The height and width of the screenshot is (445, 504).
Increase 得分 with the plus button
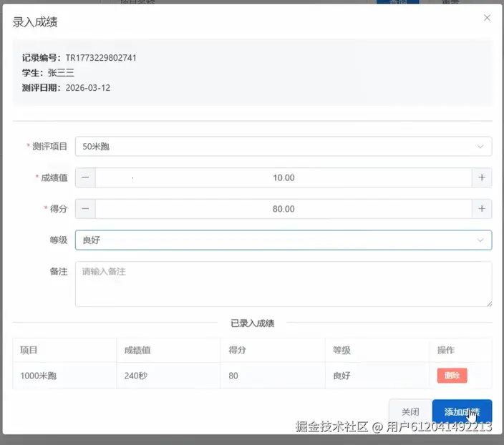pyautogui.click(x=482, y=209)
